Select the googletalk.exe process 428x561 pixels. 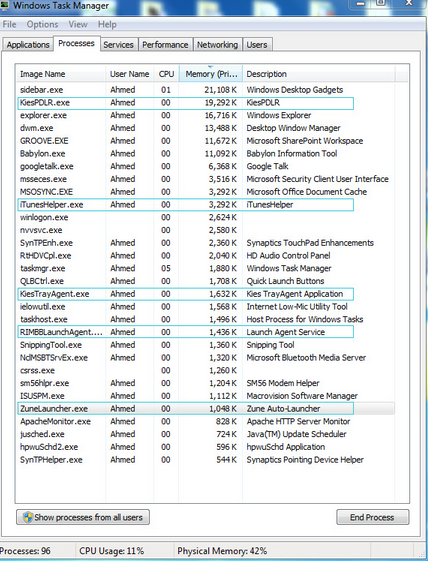(205, 166)
